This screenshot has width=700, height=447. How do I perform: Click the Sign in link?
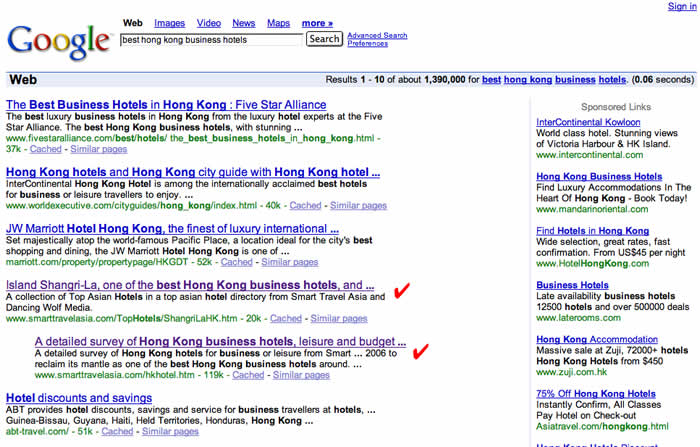680,6
